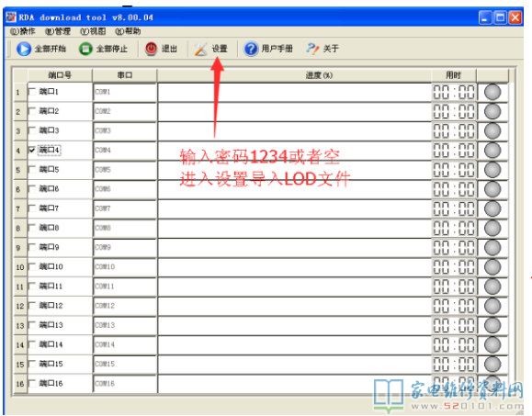The height and width of the screenshot is (416, 532).
Task: Click the progress bar of row 12
Action: [294, 306]
